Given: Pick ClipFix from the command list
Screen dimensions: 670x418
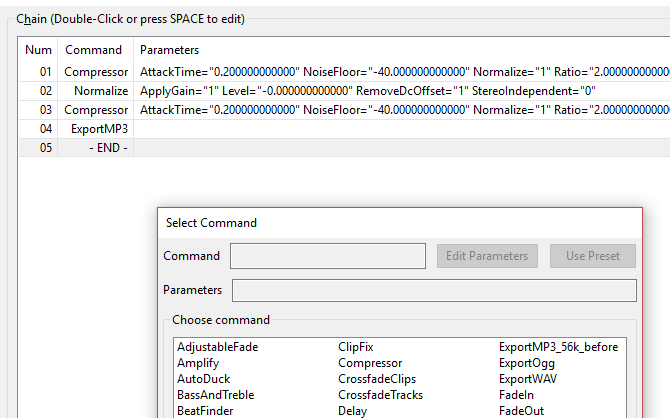Looking at the screenshot, I should [358, 347].
